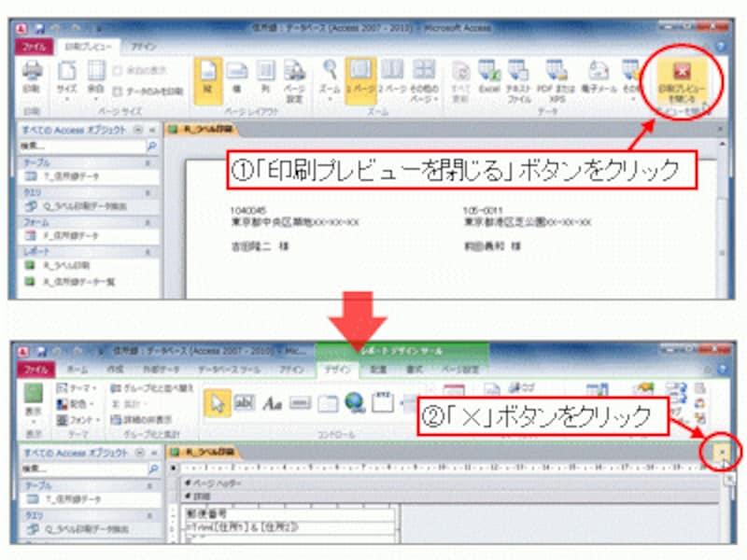Collapse the upper navigation pane with « button
747x560 pixels.
(x=152, y=130)
